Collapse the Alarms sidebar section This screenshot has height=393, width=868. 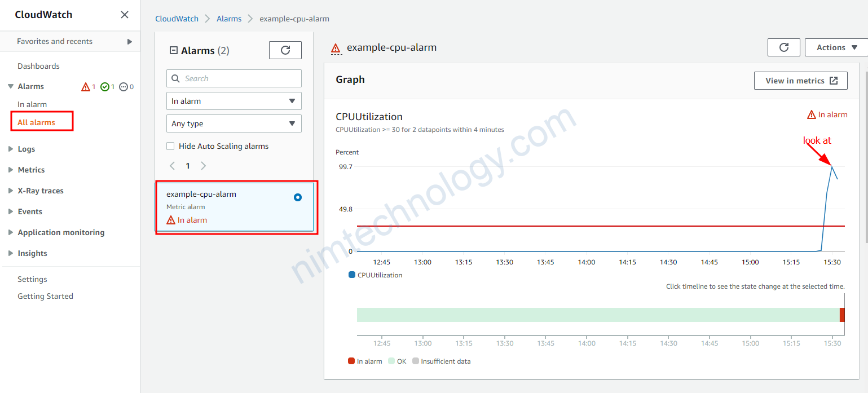coord(11,86)
